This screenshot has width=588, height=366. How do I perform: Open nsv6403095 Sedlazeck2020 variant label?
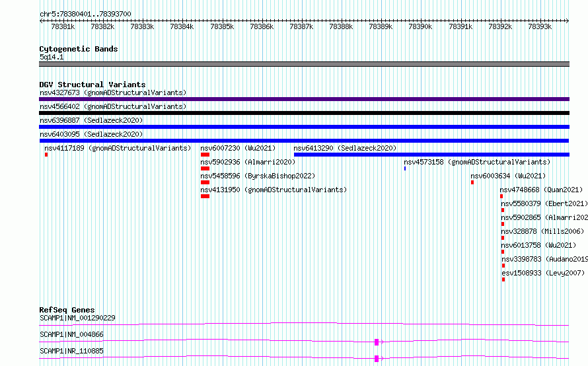coord(91,134)
